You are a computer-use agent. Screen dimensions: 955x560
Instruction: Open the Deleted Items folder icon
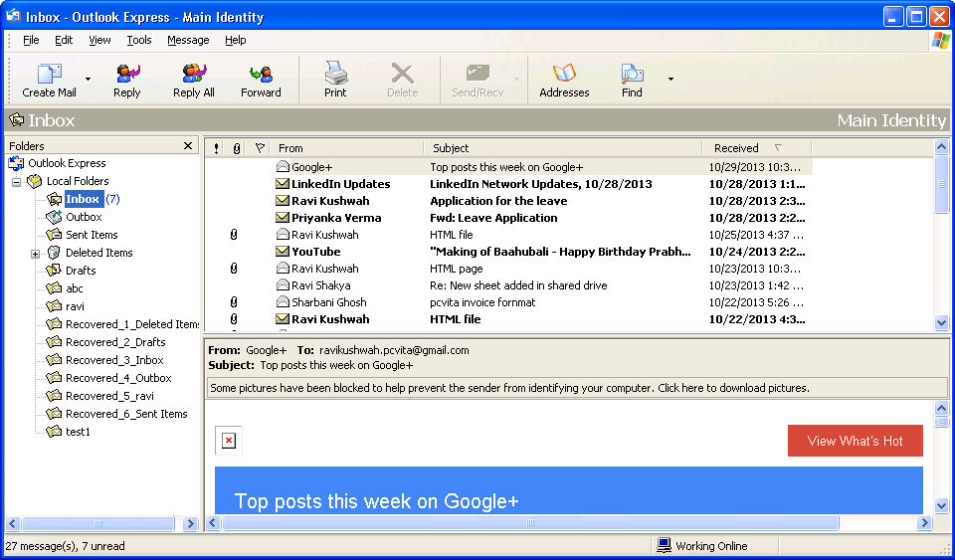[x=54, y=253]
